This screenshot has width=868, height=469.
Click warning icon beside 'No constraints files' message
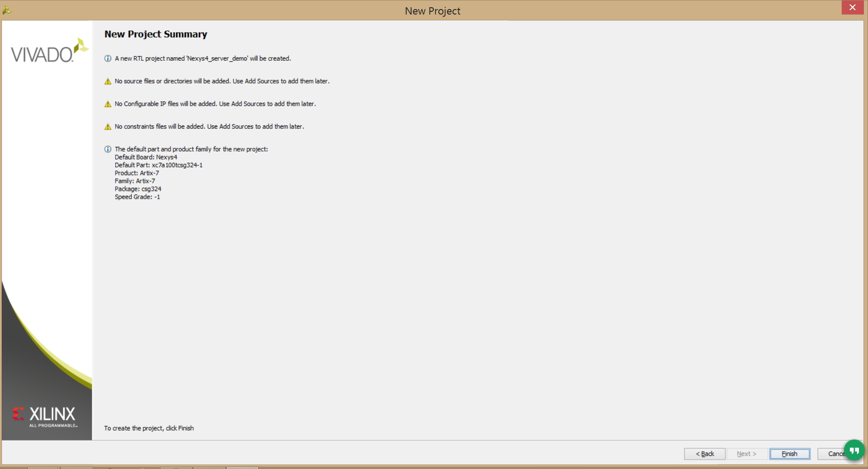click(x=108, y=127)
